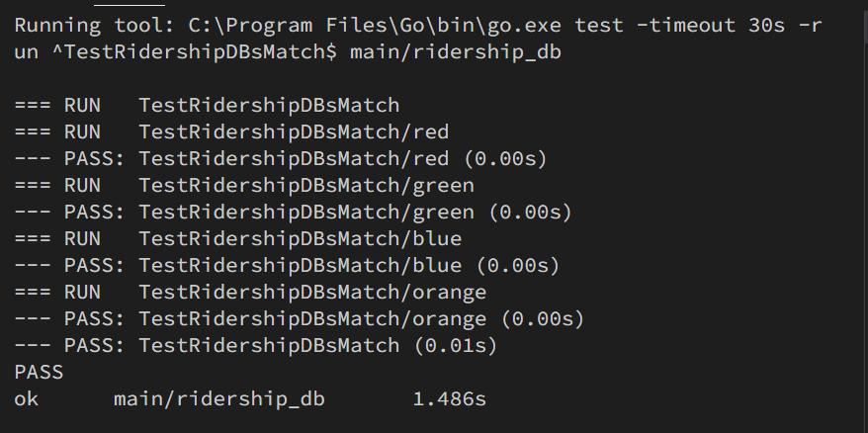Click main/ridership_db in the final summary line
The width and height of the screenshot is (868, 433).
pyautogui.click(x=218, y=399)
